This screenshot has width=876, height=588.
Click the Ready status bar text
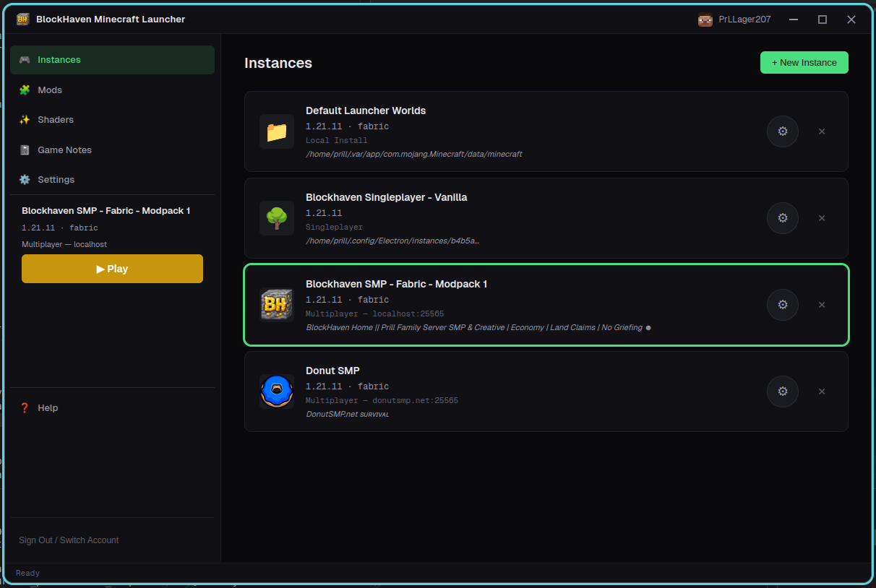27,573
